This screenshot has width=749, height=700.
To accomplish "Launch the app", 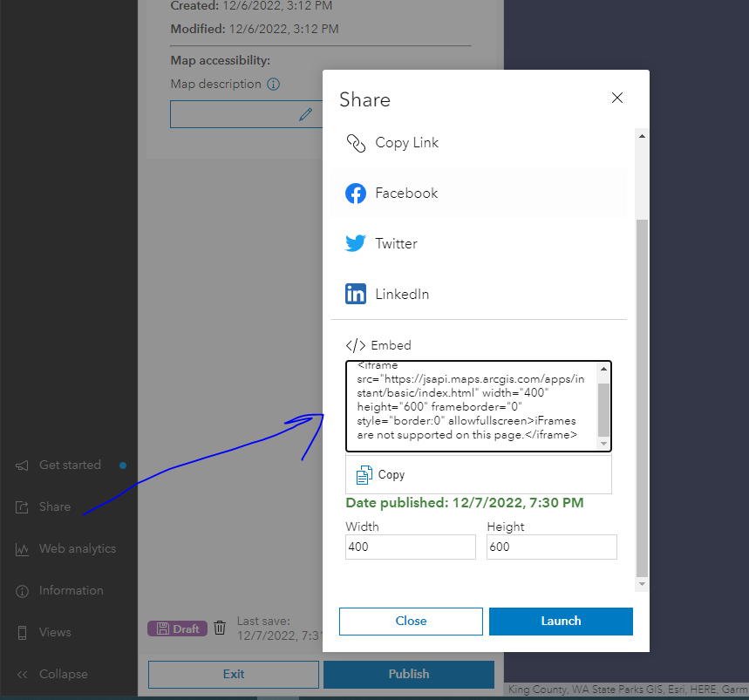I will click(x=561, y=621).
